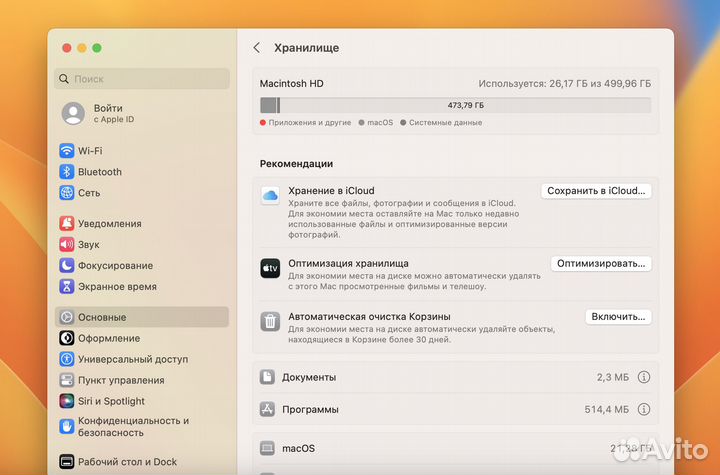The width and height of the screenshot is (720, 475).
Task: Click the Уведомления bell icon
Action: point(67,223)
